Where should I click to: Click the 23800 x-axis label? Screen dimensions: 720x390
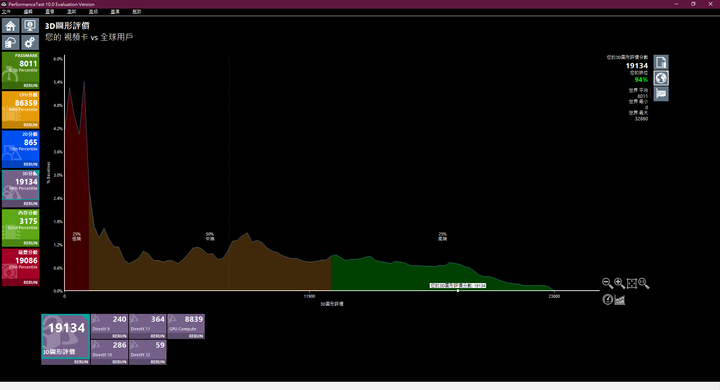click(x=554, y=296)
